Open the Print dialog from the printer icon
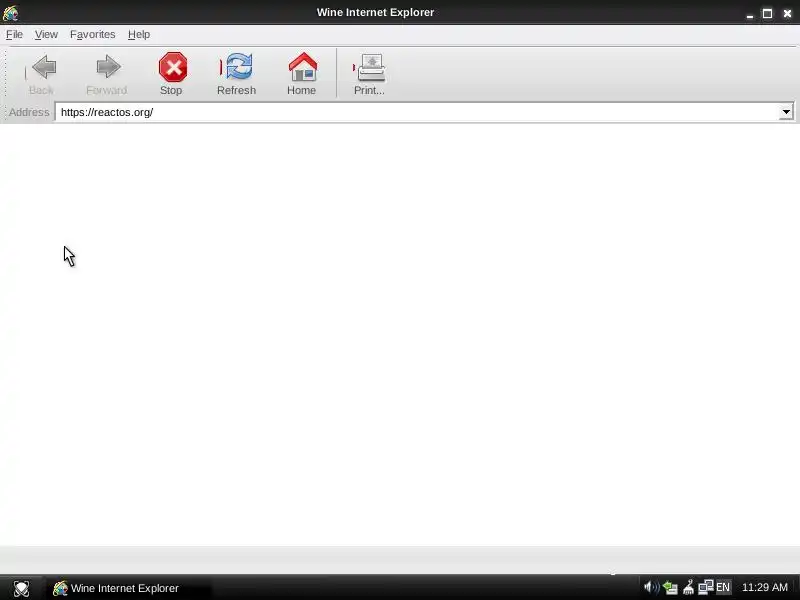Image resolution: width=800 pixels, height=600 pixels. [x=371, y=67]
